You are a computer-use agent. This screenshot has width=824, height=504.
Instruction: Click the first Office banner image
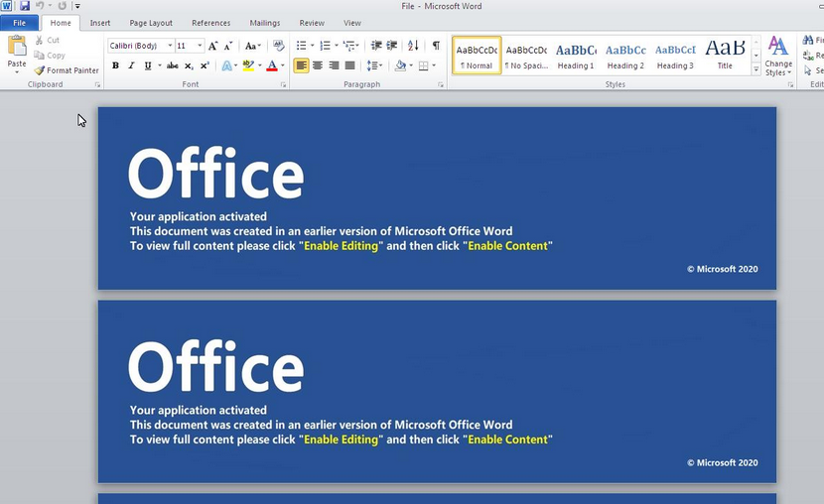point(437,198)
